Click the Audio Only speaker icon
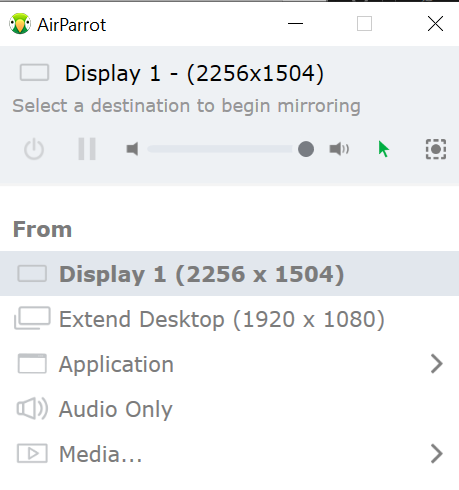The width and height of the screenshot is (459, 490). (32, 408)
